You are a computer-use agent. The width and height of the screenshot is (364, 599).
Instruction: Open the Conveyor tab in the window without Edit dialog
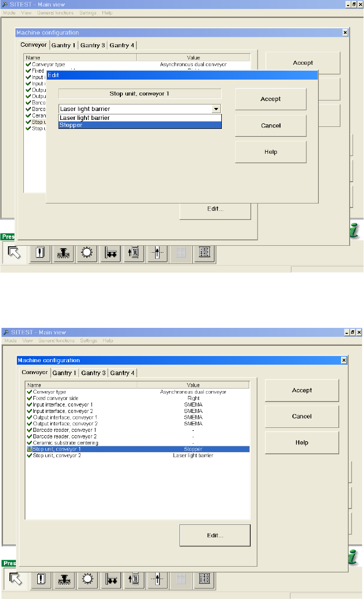pos(34,372)
